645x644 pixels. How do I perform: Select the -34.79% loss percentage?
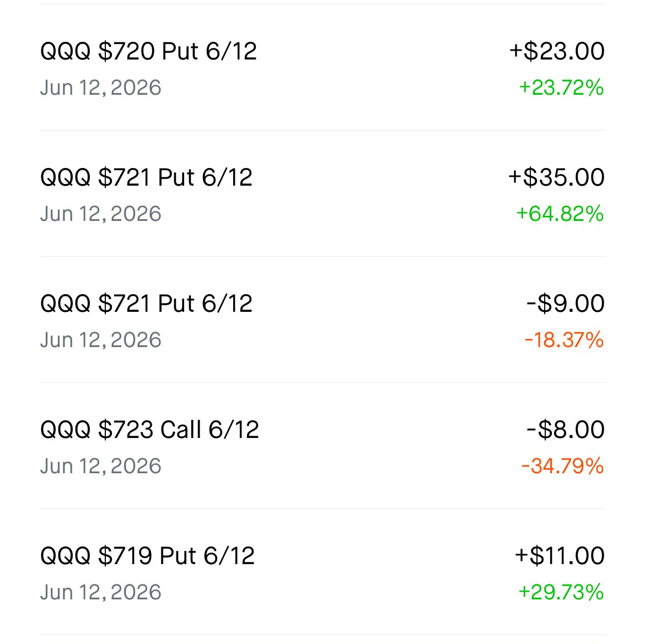tap(562, 466)
